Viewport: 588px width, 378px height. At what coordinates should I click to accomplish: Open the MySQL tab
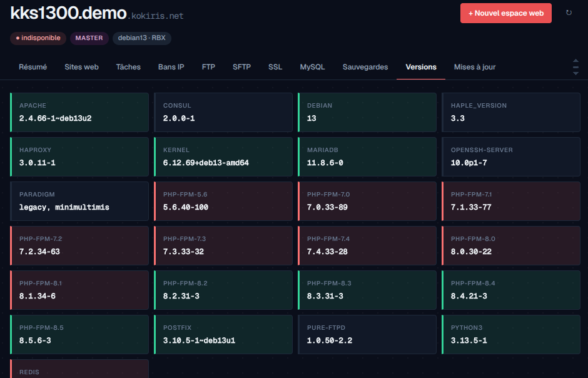(312, 67)
